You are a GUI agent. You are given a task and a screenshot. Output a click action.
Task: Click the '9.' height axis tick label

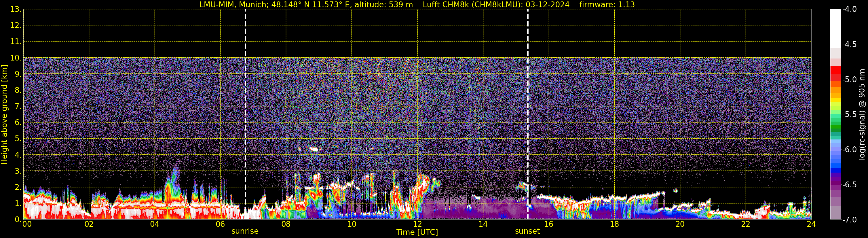pyautogui.click(x=18, y=74)
